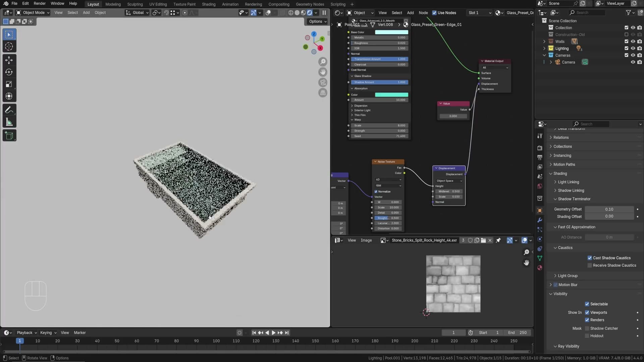Image resolution: width=644 pixels, height=362 pixels.
Task: Hide the Walls collection in viewport
Action: click(x=633, y=42)
